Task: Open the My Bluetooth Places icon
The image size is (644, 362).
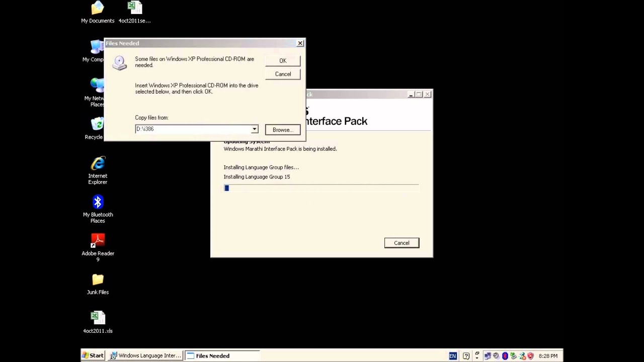Action: click(98, 209)
